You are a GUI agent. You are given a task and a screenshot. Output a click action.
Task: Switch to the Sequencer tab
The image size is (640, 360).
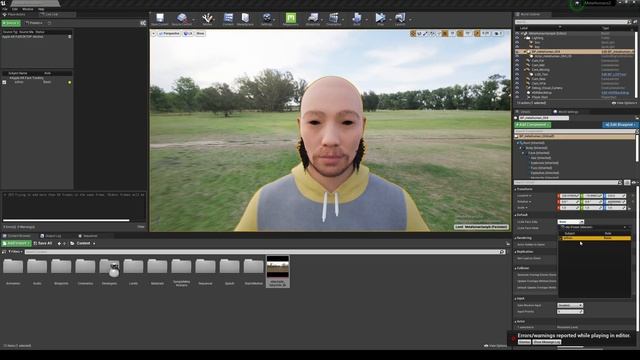click(x=88, y=236)
